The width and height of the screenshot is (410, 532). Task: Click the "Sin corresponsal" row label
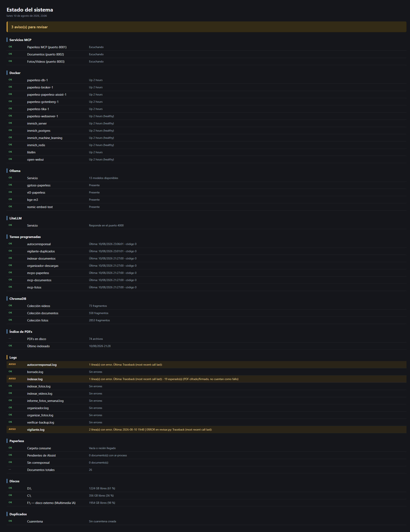[38, 463]
